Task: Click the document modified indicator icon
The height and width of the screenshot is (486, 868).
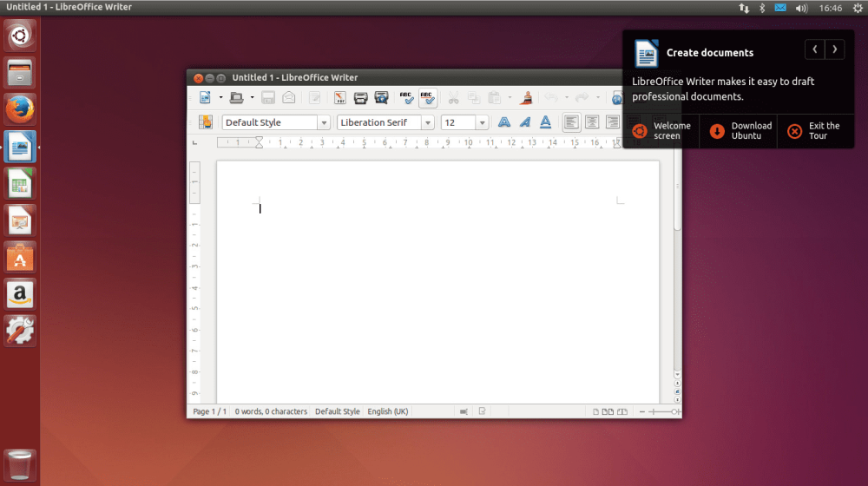Action: tap(482, 411)
